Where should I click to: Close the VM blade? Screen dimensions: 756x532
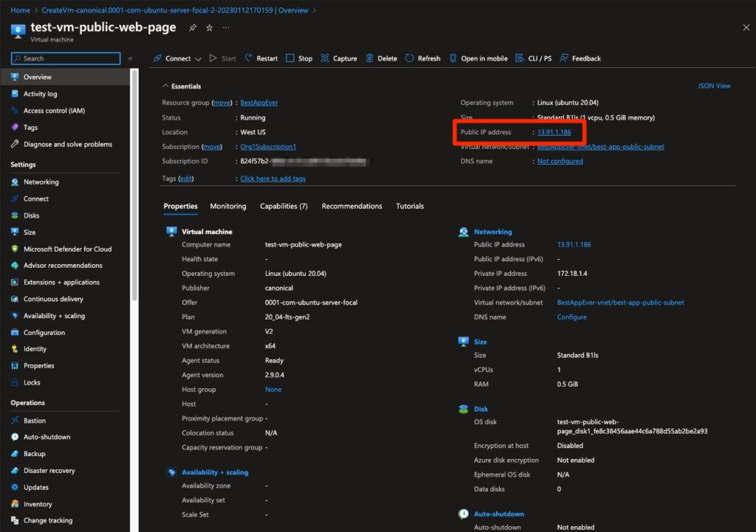[746, 28]
